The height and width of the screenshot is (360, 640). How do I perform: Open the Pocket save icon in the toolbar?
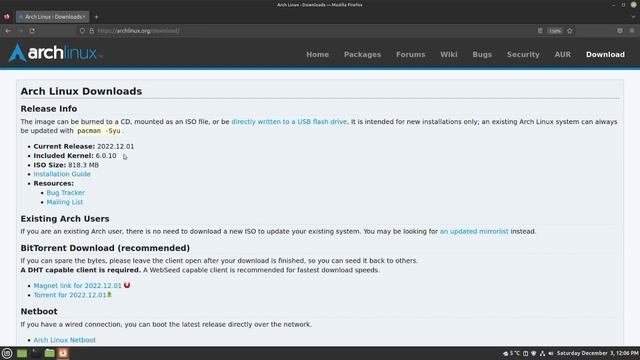620,31
